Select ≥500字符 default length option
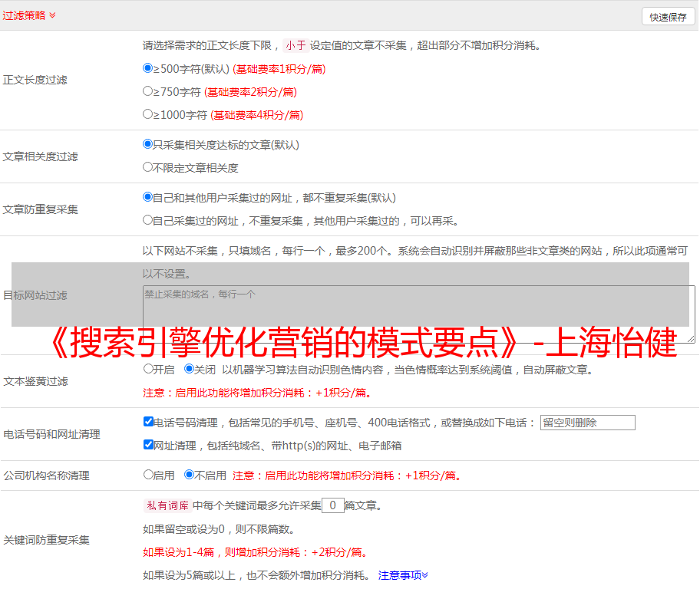The image size is (700, 589). pos(148,68)
